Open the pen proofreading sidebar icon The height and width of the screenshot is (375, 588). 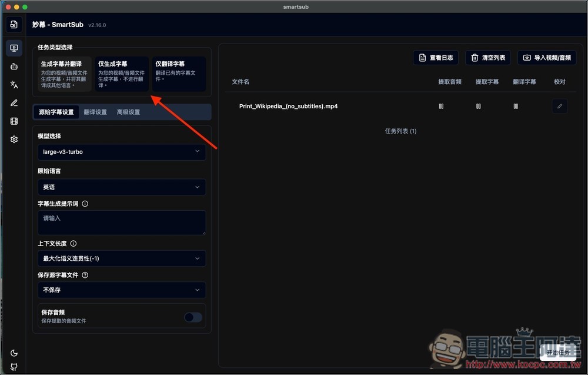(14, 103)
